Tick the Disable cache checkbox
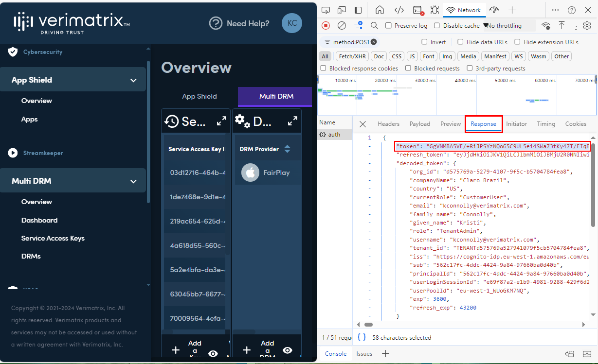This screenshot has height=364, width=598. click(437, 26)
